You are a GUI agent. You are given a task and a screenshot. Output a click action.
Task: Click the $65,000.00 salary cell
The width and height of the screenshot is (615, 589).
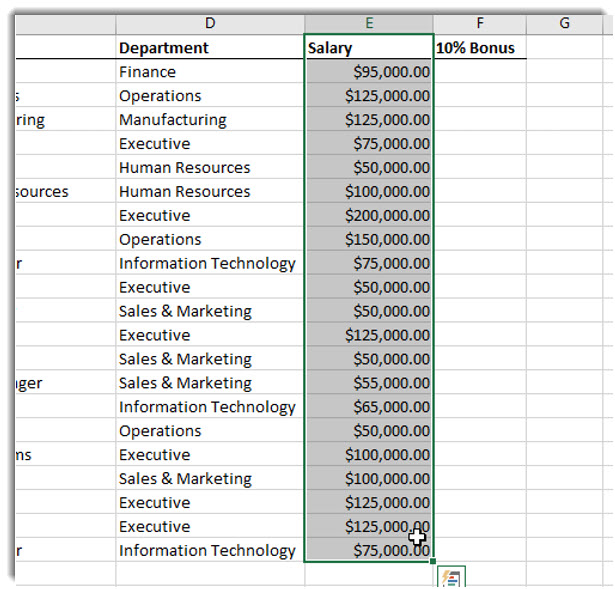369,407
